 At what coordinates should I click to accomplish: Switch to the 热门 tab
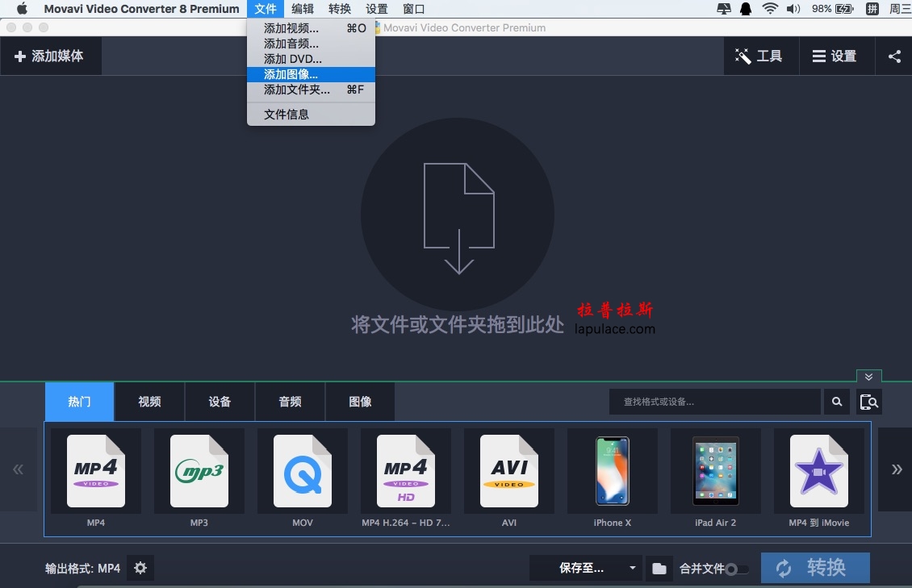coord(80,402)
